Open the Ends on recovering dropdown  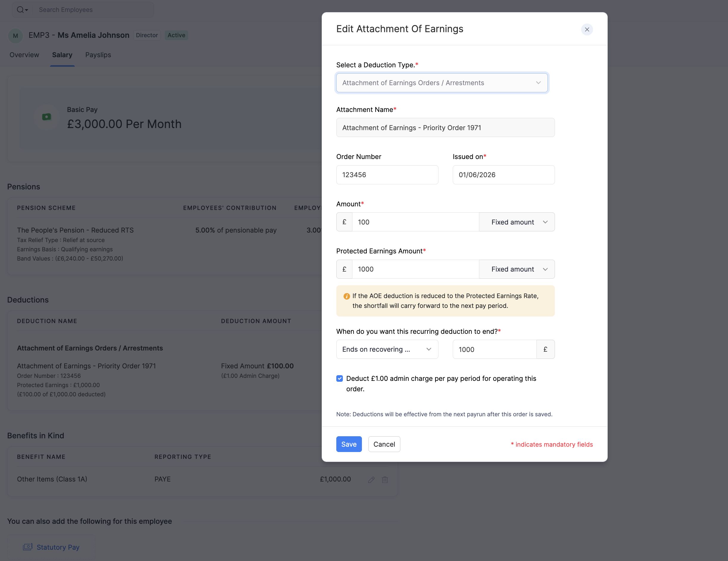tap(387, 349)
